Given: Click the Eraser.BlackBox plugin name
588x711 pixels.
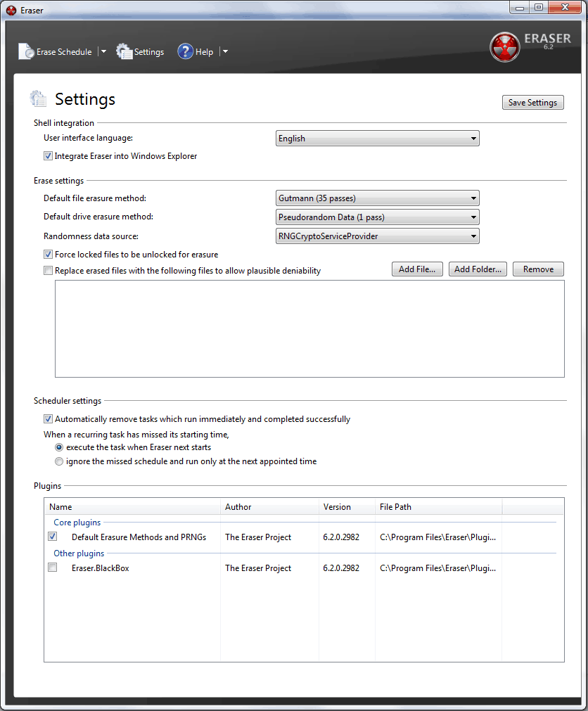Looking at the screenshot, I should click(100, 568).
